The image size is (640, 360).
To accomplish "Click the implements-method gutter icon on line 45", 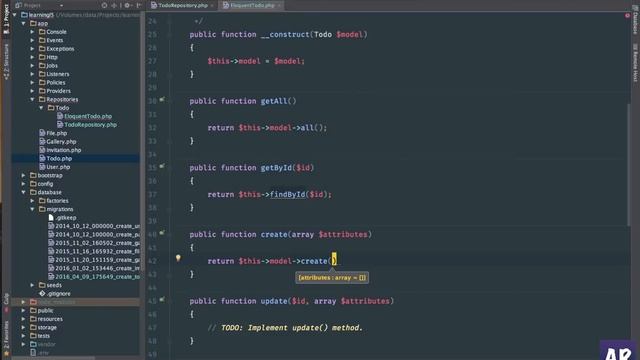I will (162, 300).
